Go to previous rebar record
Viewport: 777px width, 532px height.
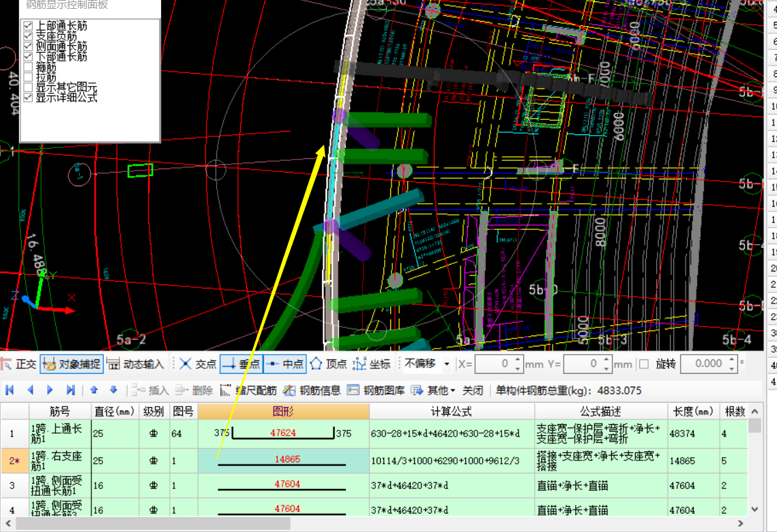coord(30,390)
